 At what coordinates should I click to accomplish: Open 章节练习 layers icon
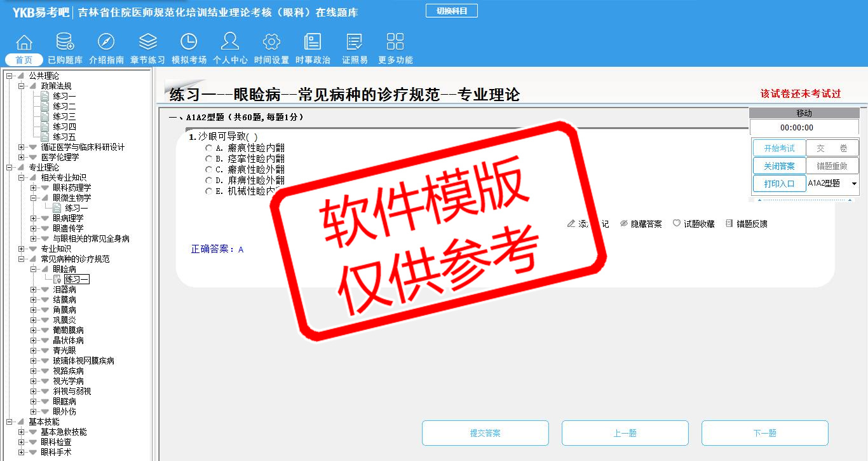point(147,43)
